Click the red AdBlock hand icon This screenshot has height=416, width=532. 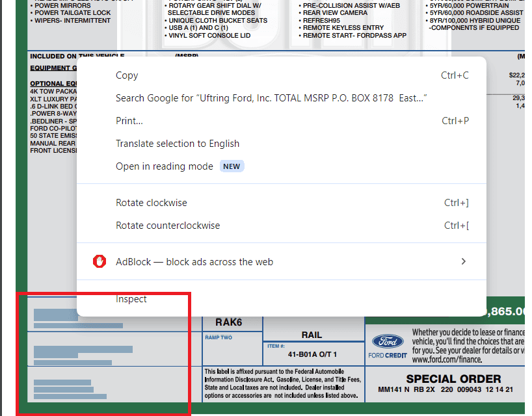point(100,261)
